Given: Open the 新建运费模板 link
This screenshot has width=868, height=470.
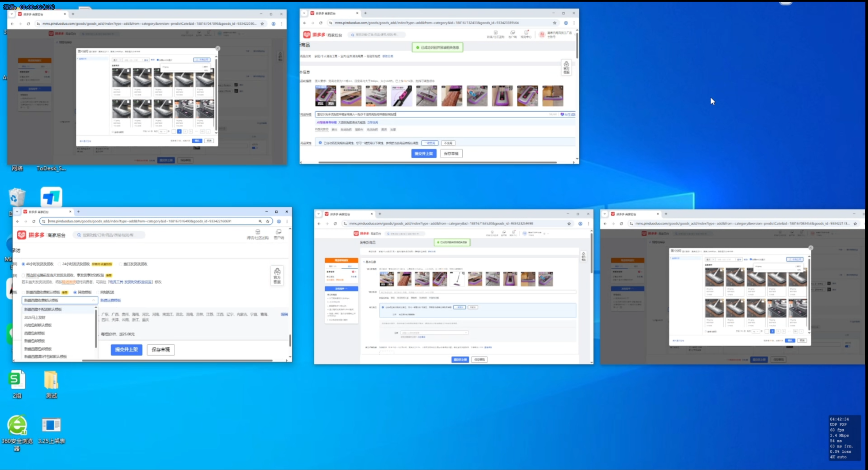Looking at the screenshot, I should point(111,300).
